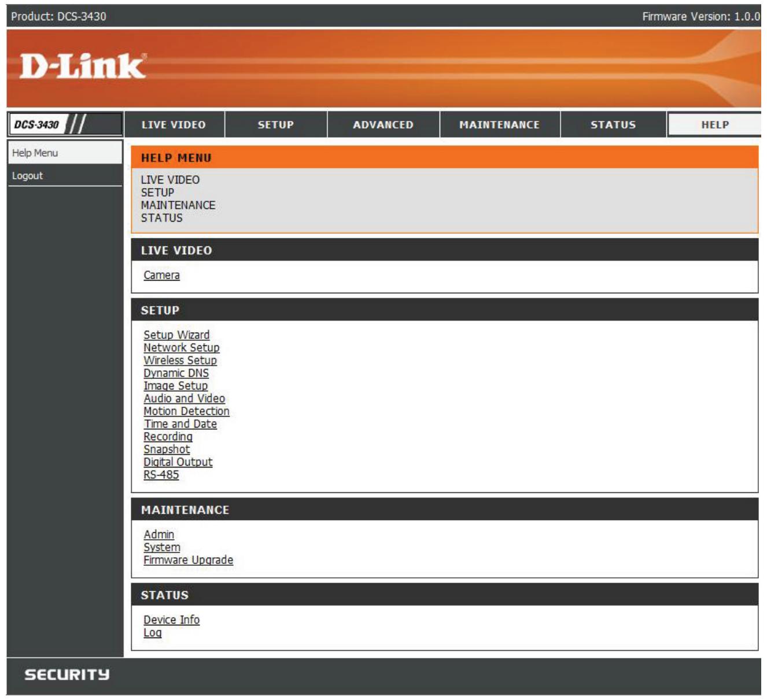Click the HELP MENU orange header
767x700 pixels.
click(x=444, y=157)
